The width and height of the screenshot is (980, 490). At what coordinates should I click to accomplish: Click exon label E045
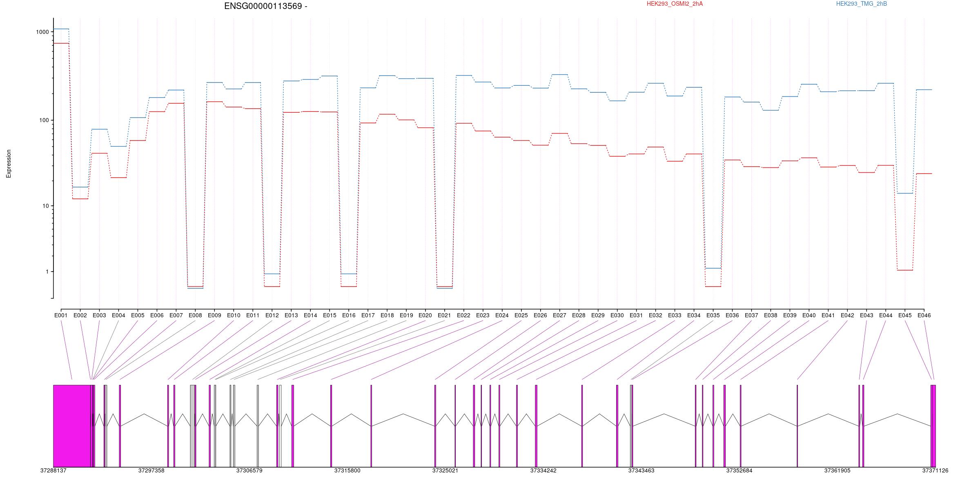coord(905,316)
